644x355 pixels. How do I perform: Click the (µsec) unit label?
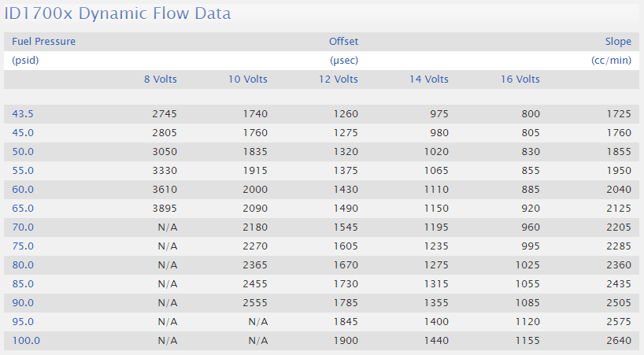pos(344,61)
